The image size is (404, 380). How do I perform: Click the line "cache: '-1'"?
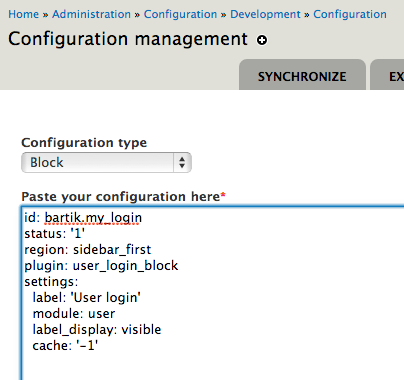(65, 345)
